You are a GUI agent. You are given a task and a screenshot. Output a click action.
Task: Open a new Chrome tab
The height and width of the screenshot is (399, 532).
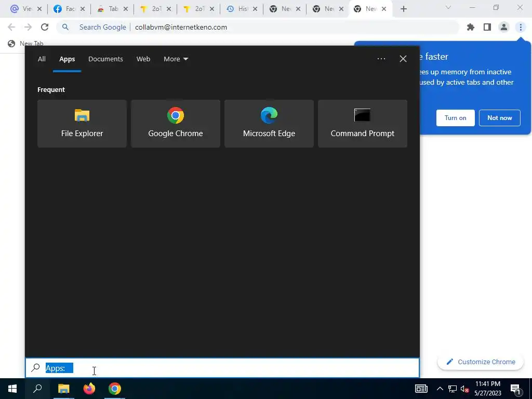coord(403,9)
